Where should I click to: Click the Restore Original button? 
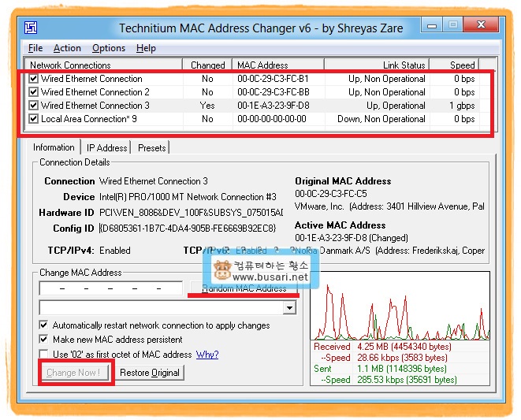[x=150, y=373]
